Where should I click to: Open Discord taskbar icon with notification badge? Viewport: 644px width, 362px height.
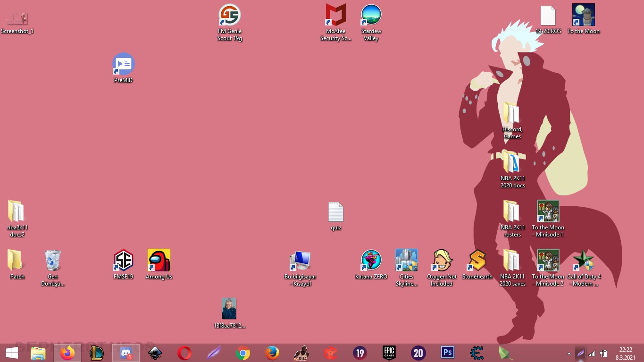point(126,353)
